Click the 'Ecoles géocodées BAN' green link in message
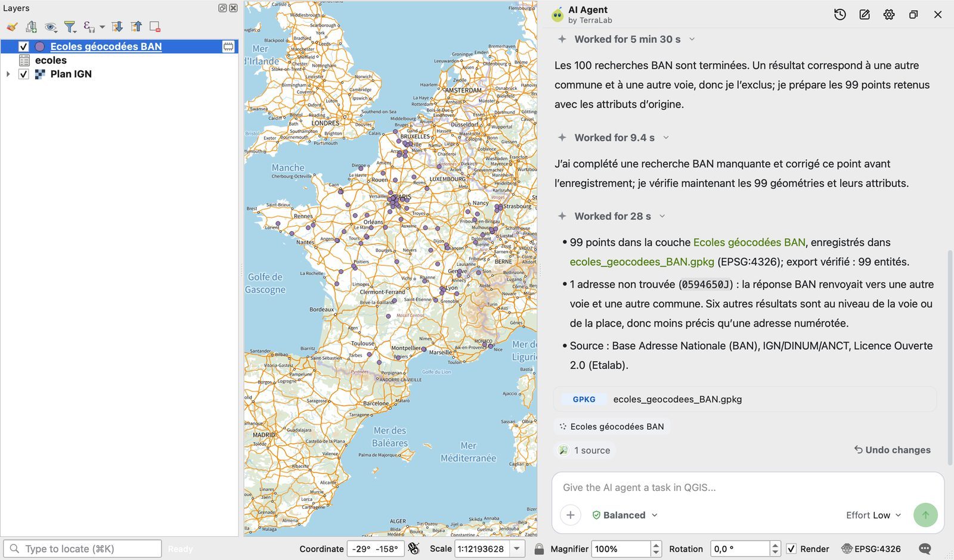Image resolution: width=954 pixels, height=560 pixels. [749, 242]
